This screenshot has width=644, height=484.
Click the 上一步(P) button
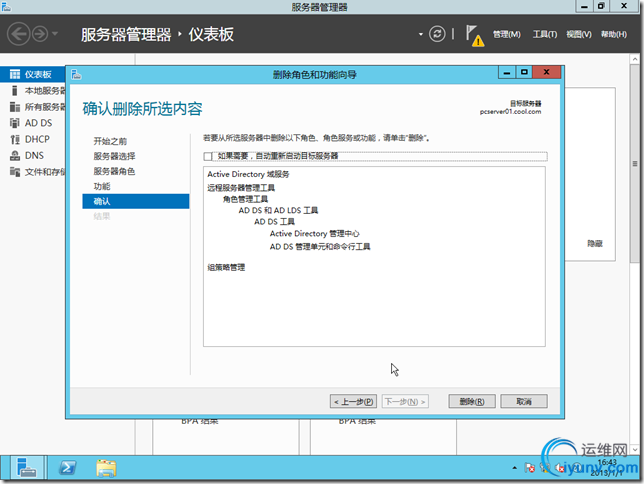pyautogui.click(x=353, y=401)
